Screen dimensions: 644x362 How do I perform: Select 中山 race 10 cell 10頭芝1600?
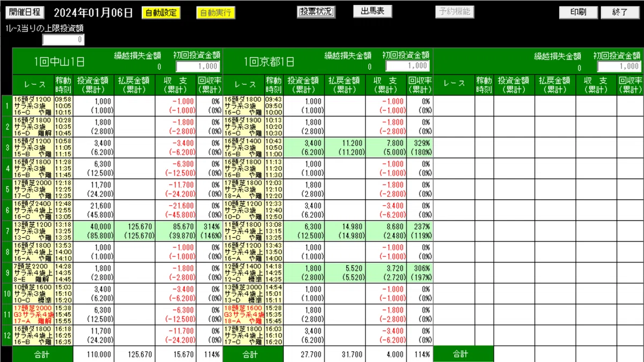click(x=33, y=293)
